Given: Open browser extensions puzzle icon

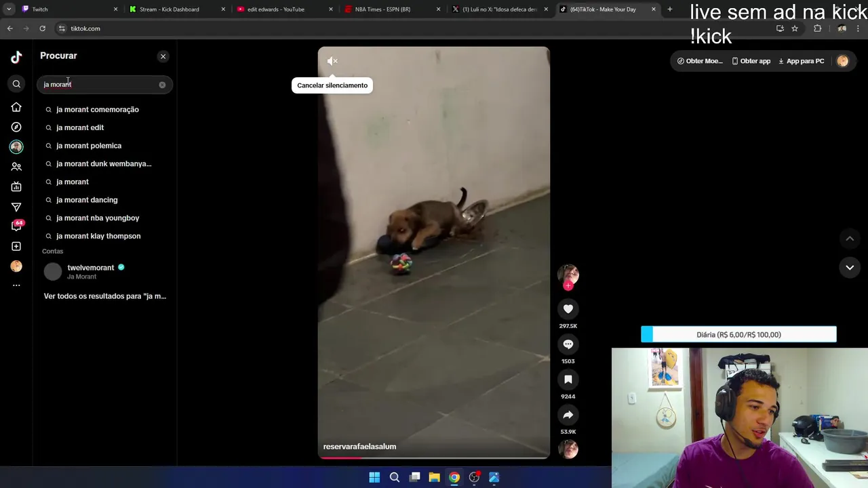Looking at the screenshot, I should 817,28.
